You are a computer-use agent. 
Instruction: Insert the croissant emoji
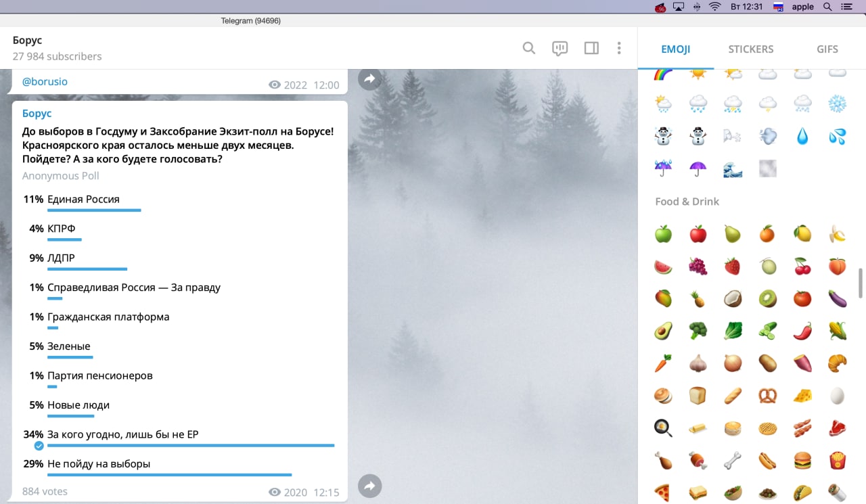(x=838, y=363)
